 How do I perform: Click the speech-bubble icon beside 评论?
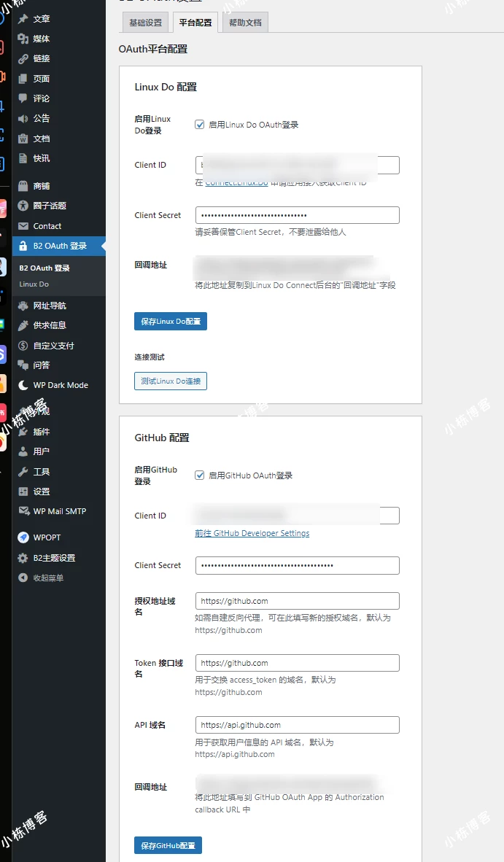coord(23,98)
